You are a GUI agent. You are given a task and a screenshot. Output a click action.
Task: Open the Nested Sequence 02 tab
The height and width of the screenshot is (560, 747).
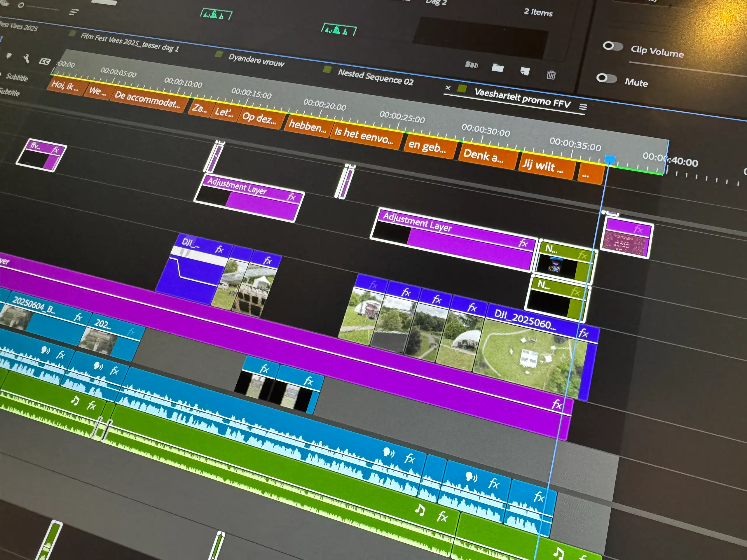click(376, 77)
